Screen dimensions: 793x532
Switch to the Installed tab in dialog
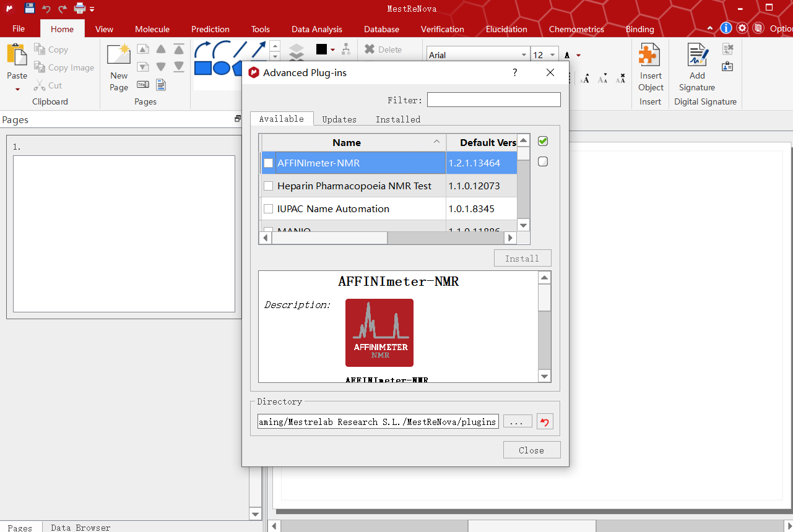398,119
